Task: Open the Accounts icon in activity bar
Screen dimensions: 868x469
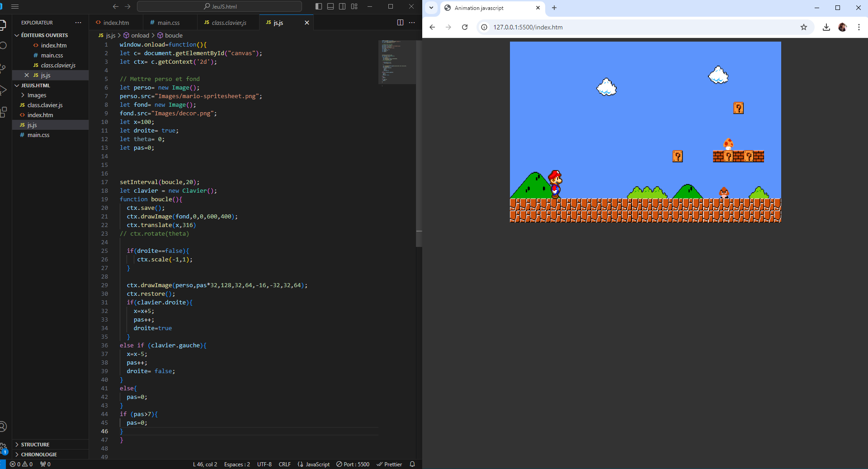Action: tap(4, 426)
